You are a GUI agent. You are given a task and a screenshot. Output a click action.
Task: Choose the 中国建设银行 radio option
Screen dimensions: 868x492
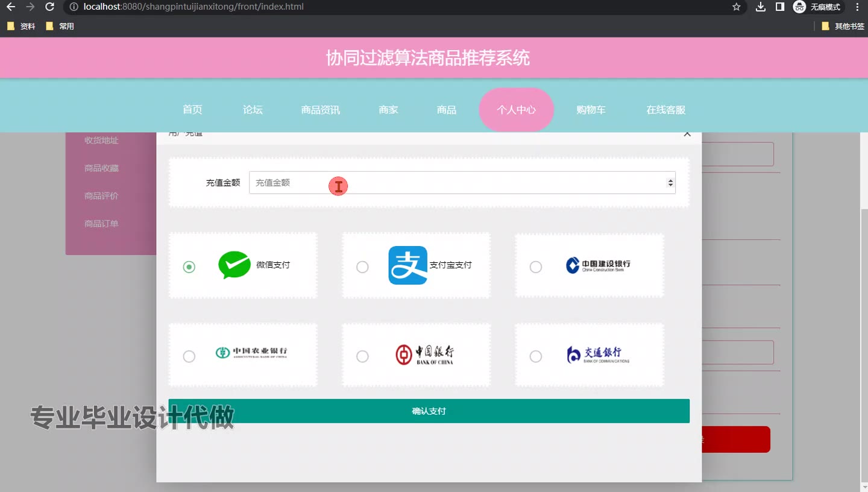pyautogui.click(x=535, y=266)
